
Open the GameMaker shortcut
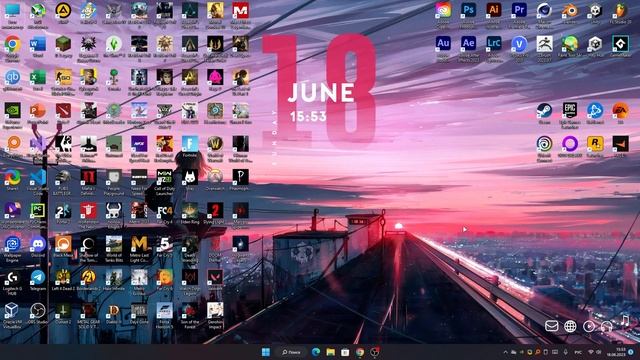click(x=620, y=44)
